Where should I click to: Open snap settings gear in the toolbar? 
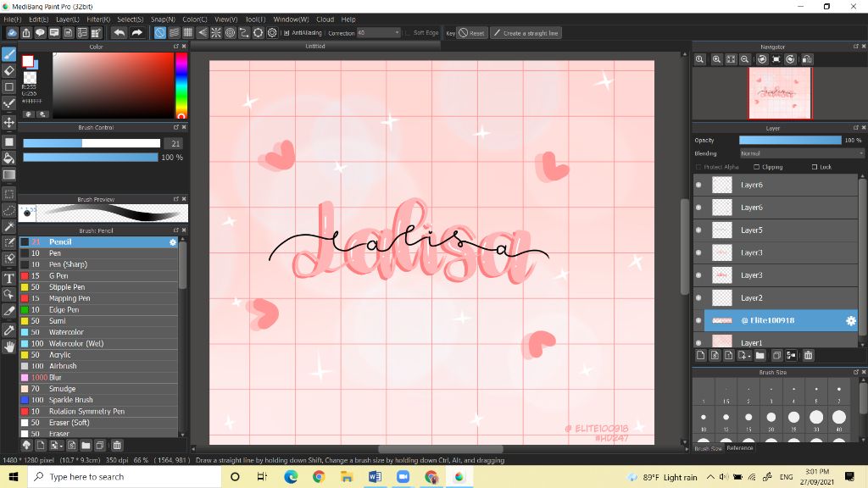pyautogui.click(x=272, y=33)
